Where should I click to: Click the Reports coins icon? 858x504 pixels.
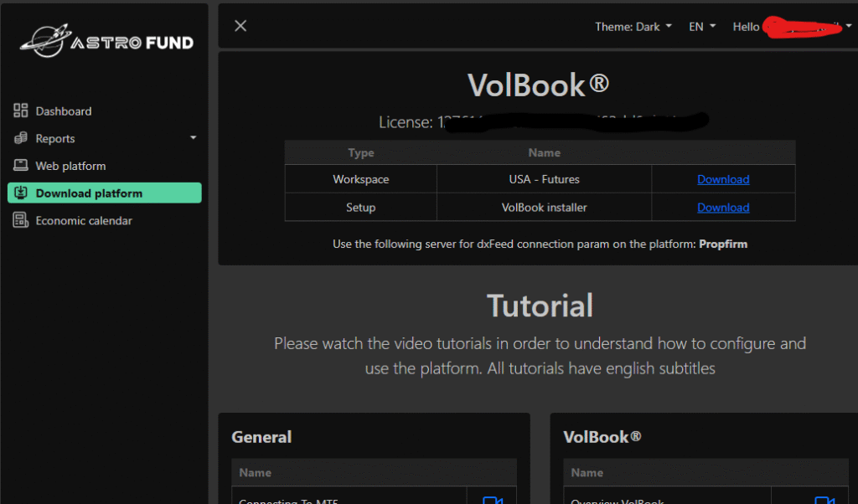coord(21,139)
